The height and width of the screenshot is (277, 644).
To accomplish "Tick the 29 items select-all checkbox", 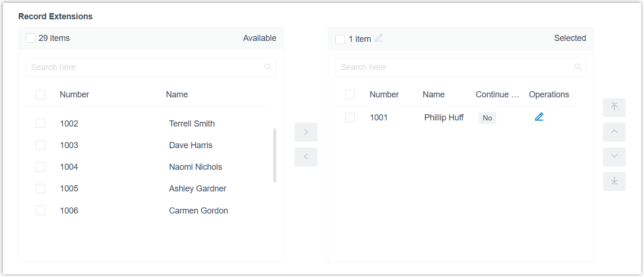I will [x=31, y=38].
